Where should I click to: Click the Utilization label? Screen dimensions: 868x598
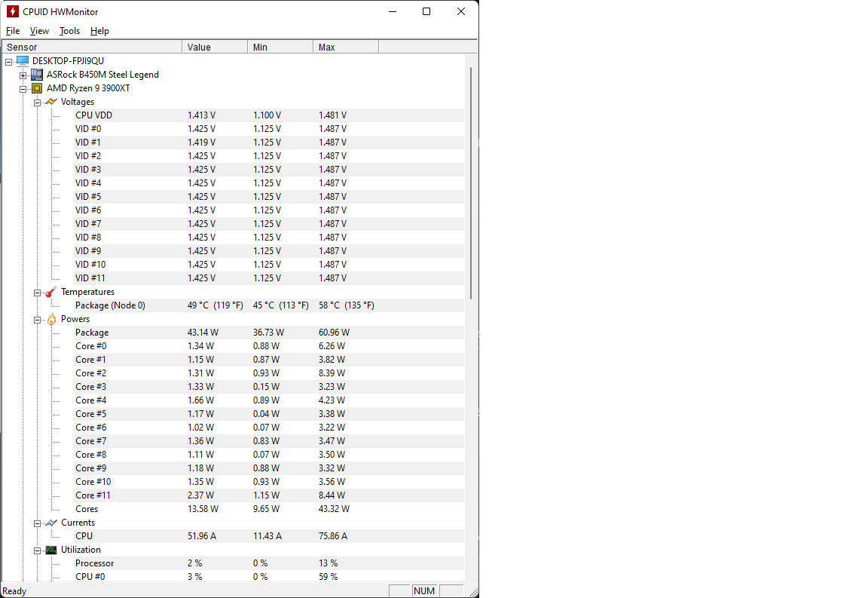pyautogui.click(x=81, y=550)
